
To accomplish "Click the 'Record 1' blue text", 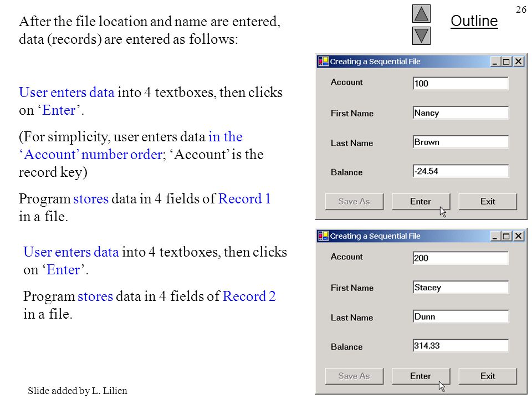I will pos(244,199).
